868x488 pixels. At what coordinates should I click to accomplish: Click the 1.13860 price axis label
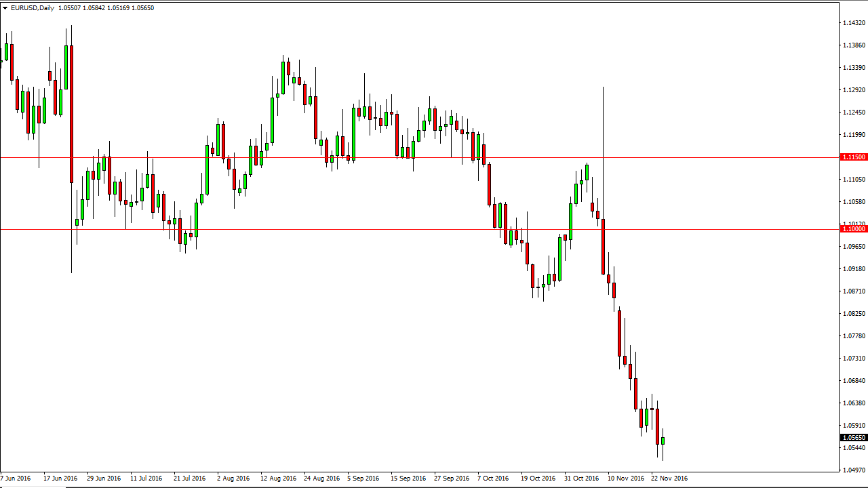click(x=854, y=45)
